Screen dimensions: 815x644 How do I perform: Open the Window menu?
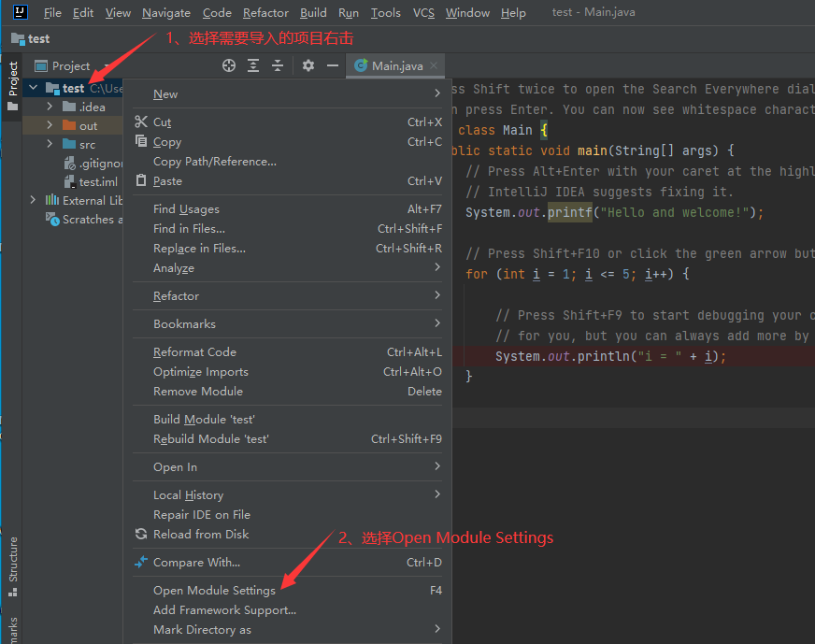pos(467,12)
